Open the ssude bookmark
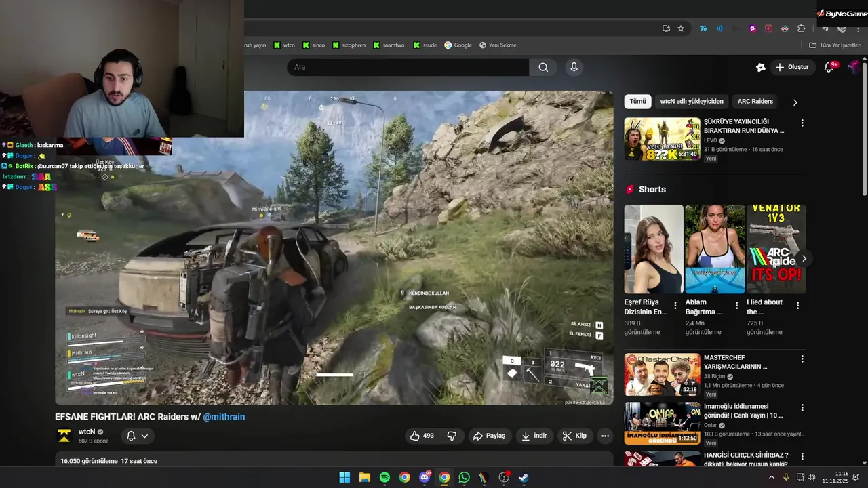868x488 pixels. click(x=425, y=45)
